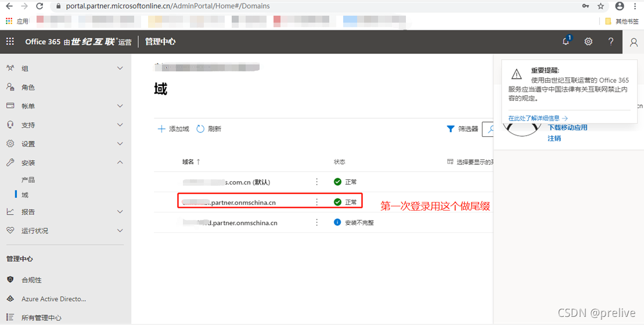This screenshot has height=325, width=644.
Task: Open the highlighted partner.onmschina.cn domain
Action: 229,203
